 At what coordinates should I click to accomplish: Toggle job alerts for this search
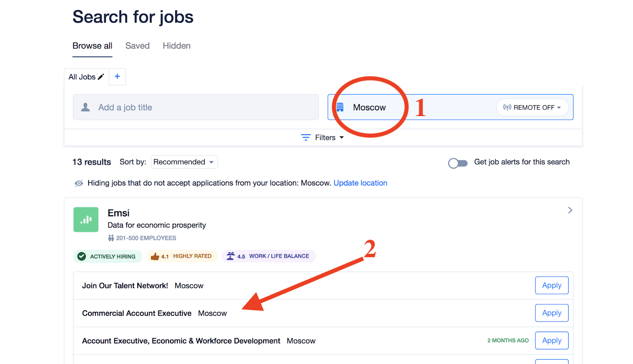[x=458, y=163]
